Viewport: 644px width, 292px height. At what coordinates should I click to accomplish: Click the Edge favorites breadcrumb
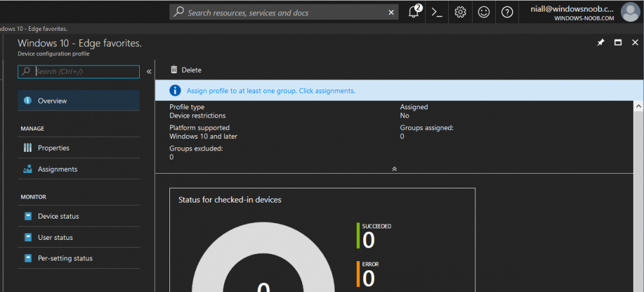33,28
